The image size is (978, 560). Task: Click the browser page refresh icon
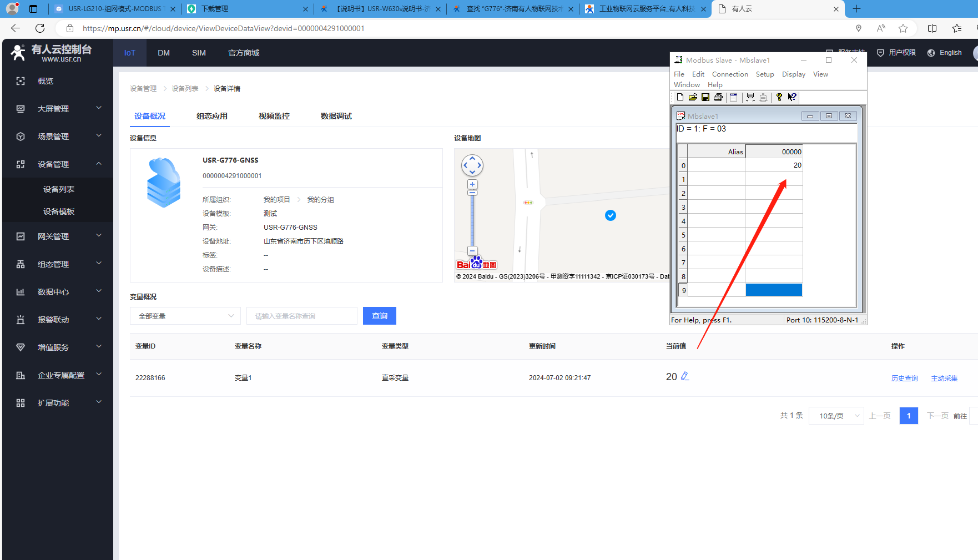[40, 28]
